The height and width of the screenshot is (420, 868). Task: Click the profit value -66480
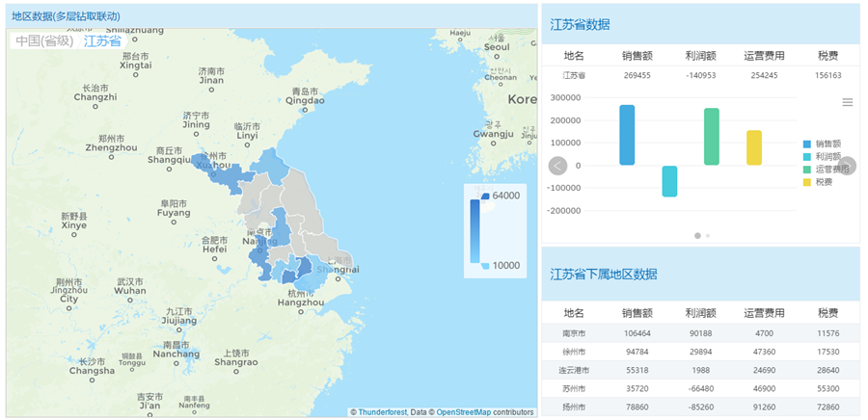click(x=700, y=388)
